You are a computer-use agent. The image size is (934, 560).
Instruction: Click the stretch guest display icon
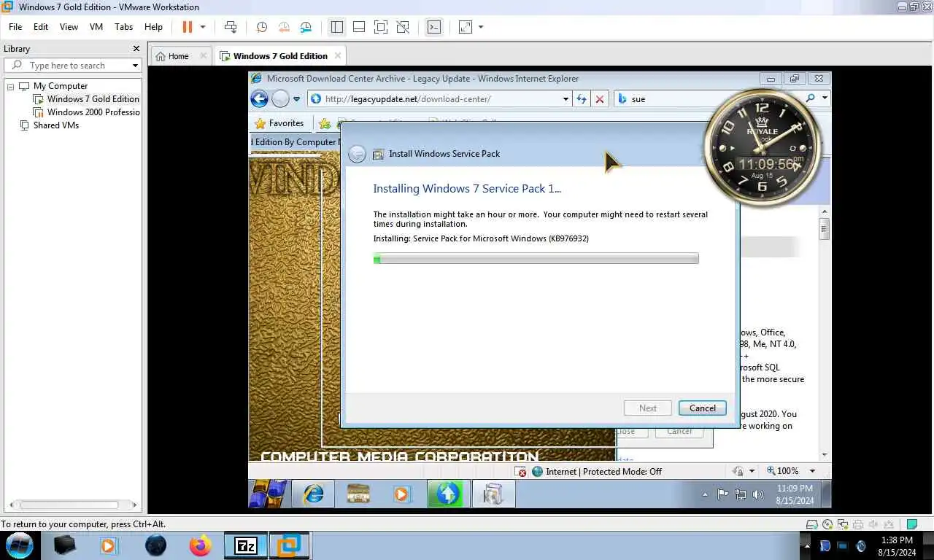465,27
